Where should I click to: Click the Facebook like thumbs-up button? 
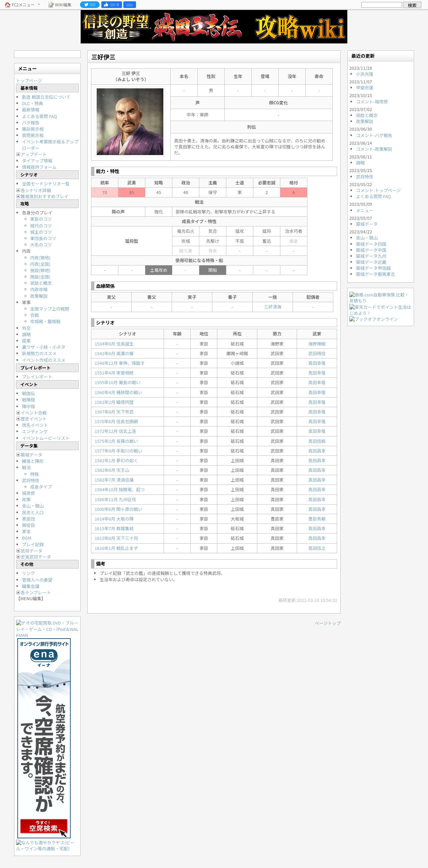pos(111,5)
